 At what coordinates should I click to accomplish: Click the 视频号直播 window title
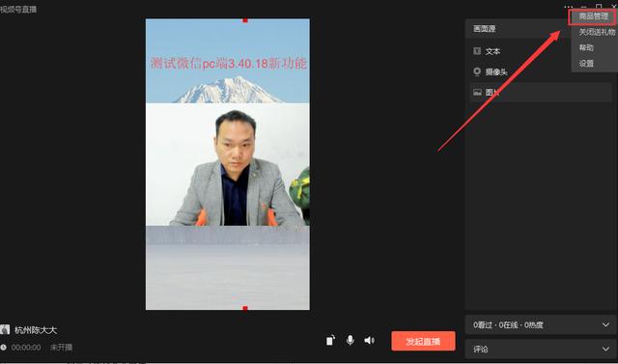[18, 9]
